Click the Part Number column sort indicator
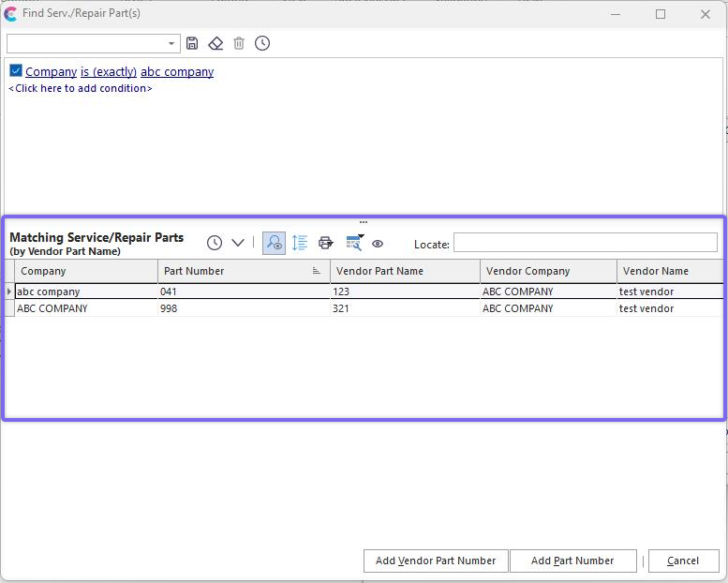 pos(317,271)
